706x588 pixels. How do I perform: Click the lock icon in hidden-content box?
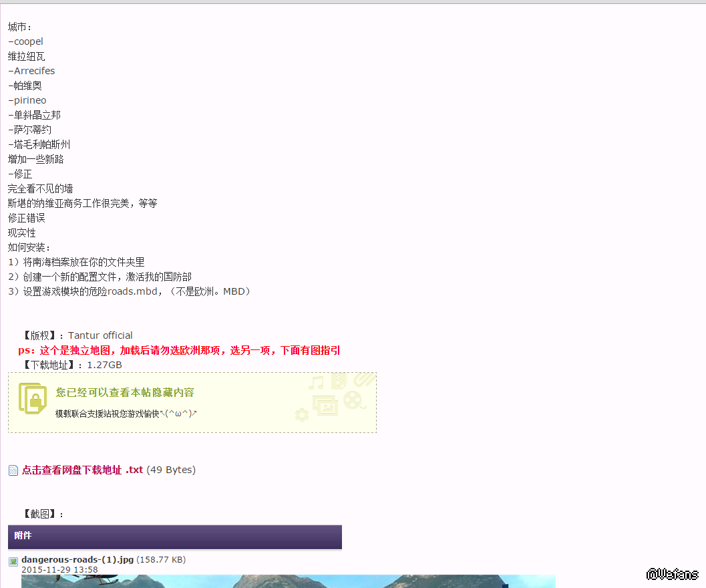(x=33, y=399)
